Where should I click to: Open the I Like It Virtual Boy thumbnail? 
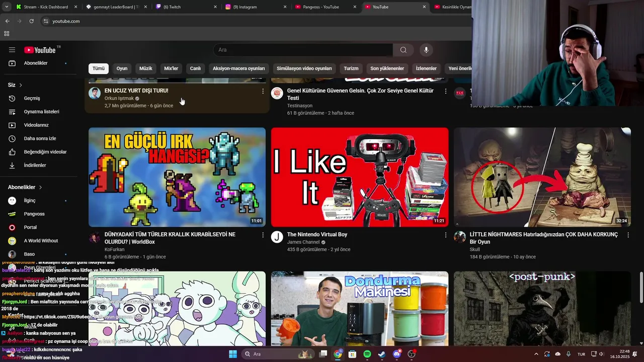360,177
